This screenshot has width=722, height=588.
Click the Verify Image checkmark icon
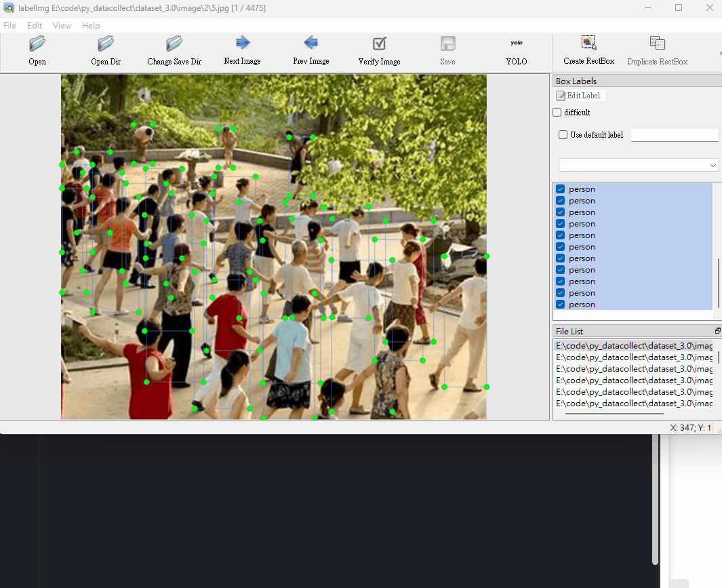coord(380,44)
